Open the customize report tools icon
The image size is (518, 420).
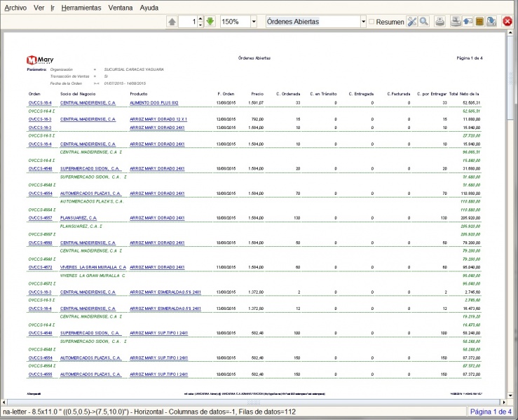coord(412,22)
